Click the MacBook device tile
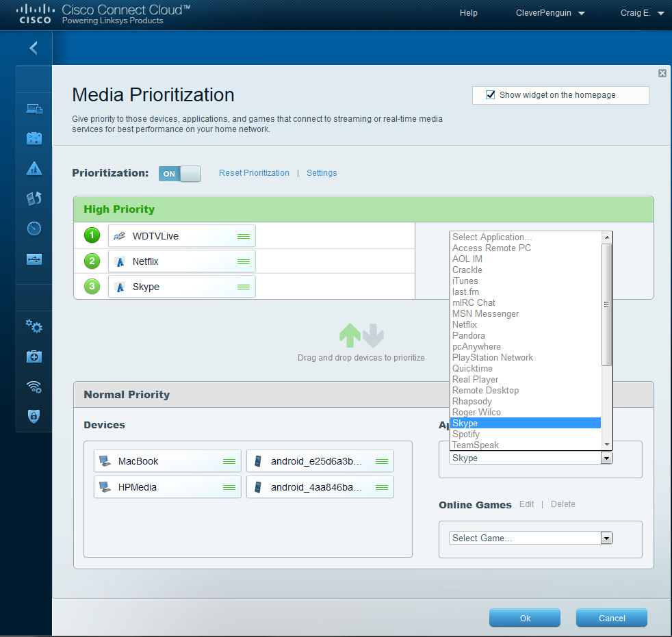 click(x=168, y=461)
